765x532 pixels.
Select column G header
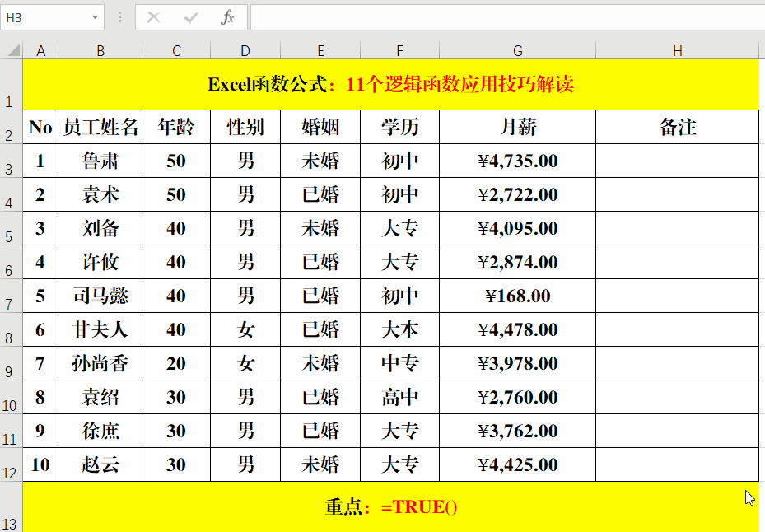[x=518, y=50]
